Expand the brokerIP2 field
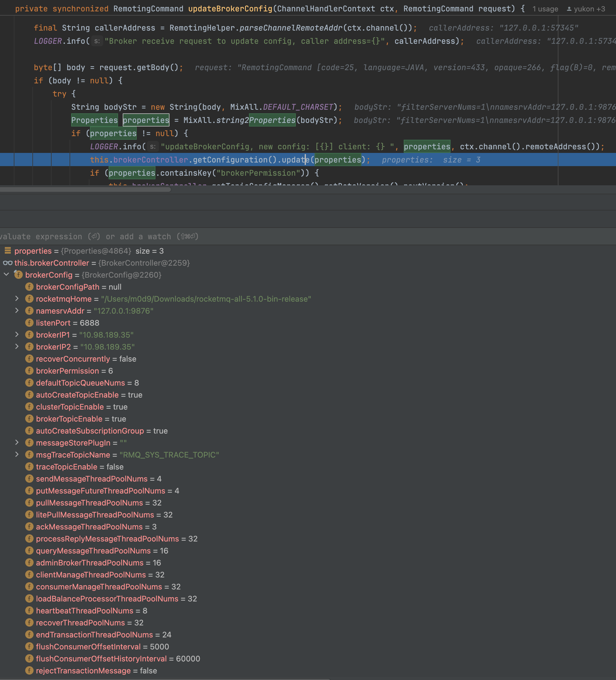The height and width of the screenshot is (680, 616). tap(17, 346)
